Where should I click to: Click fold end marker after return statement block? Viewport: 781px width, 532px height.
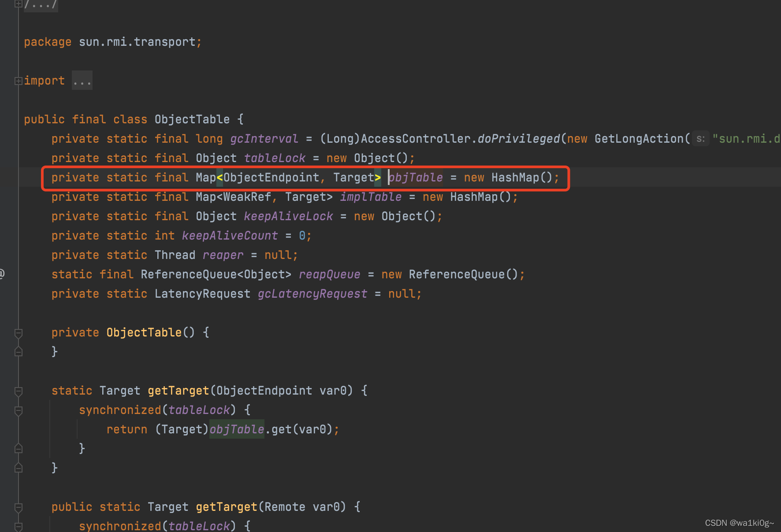[19, 449]
